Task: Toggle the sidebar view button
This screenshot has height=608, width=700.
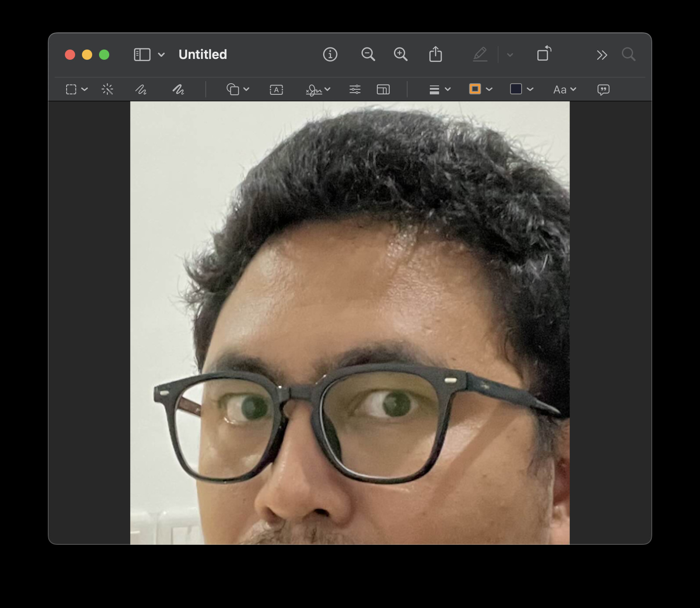Action: click(142, 55)
